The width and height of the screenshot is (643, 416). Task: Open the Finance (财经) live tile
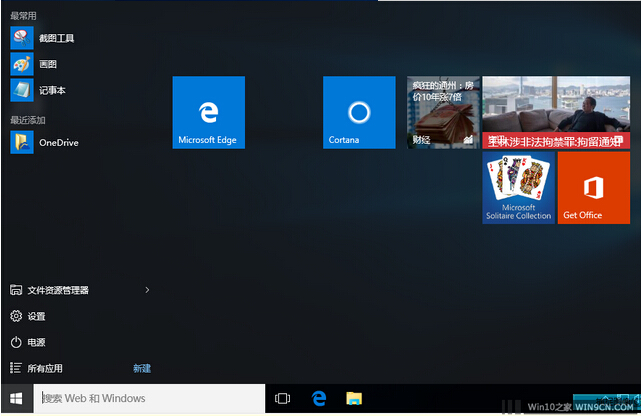tap(441, 112)
